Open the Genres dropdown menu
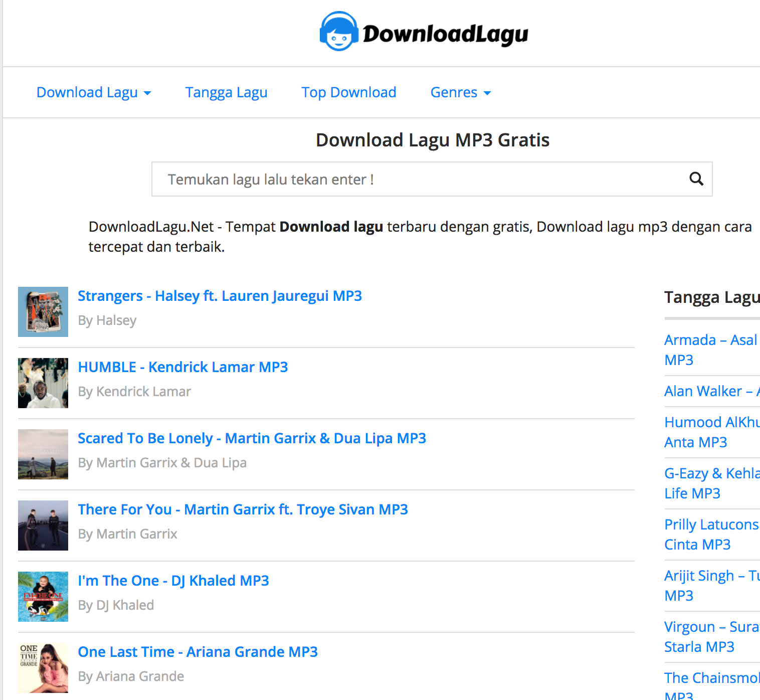 pyautogui.click(x=461, y=92)
